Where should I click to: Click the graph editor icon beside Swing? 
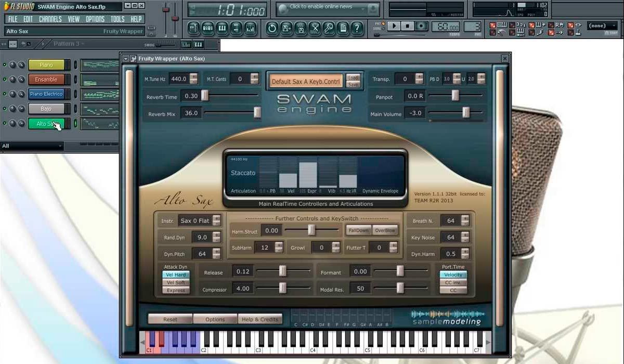pos(186,44)
